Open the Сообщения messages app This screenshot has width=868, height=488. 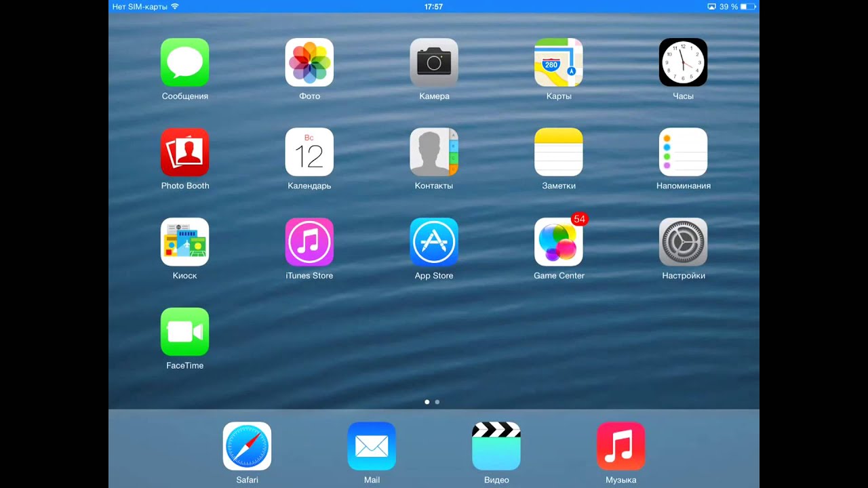coord(184,62)
